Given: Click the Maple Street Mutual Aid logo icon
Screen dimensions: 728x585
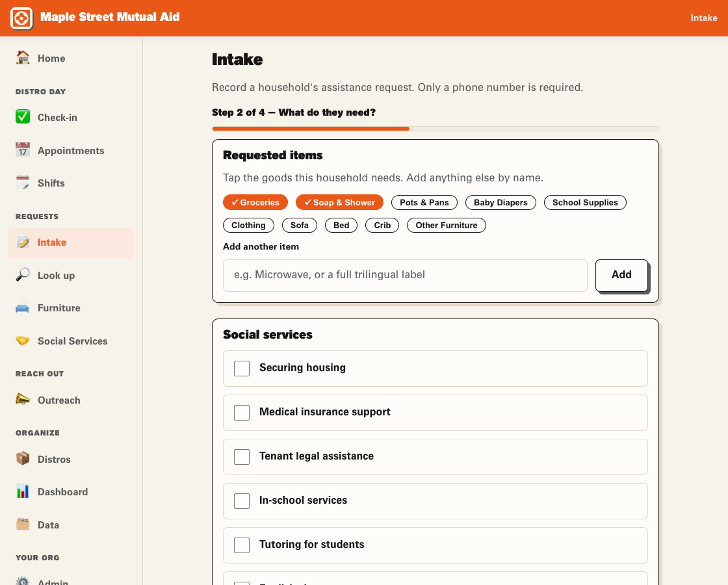Looking at the screenshot, I should tap(21, 19).
